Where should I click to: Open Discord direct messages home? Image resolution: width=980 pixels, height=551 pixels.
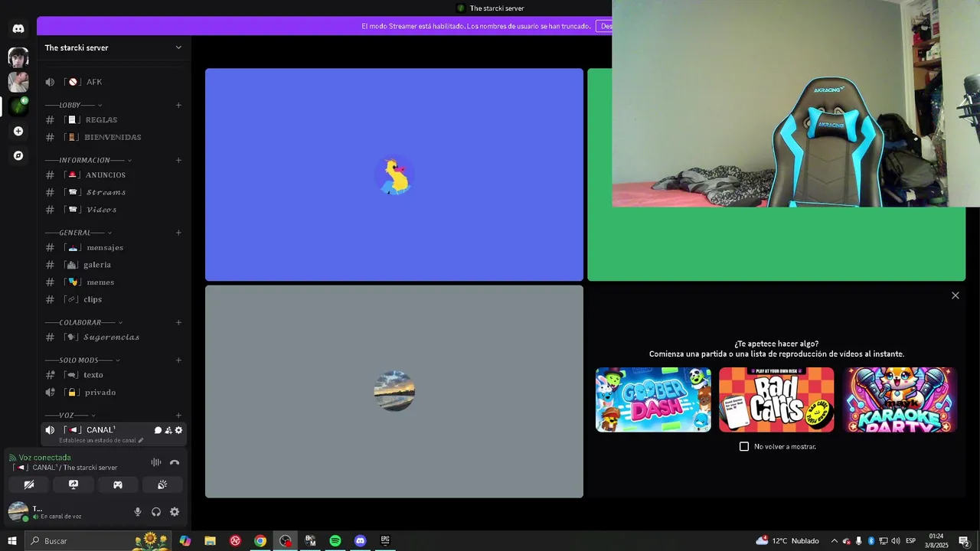[18, 28]
